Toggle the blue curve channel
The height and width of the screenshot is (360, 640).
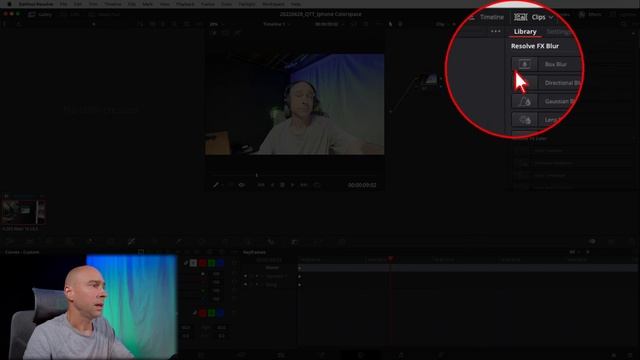click(220, 263)
